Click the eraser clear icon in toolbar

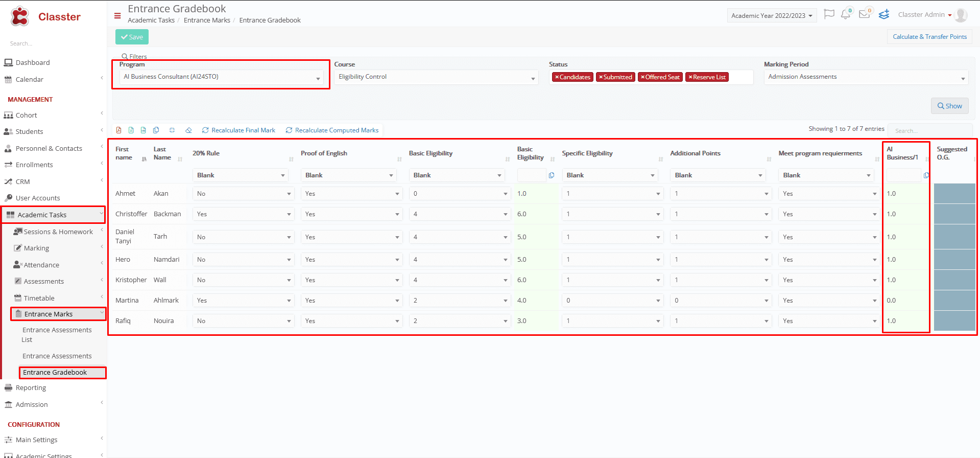188,130
